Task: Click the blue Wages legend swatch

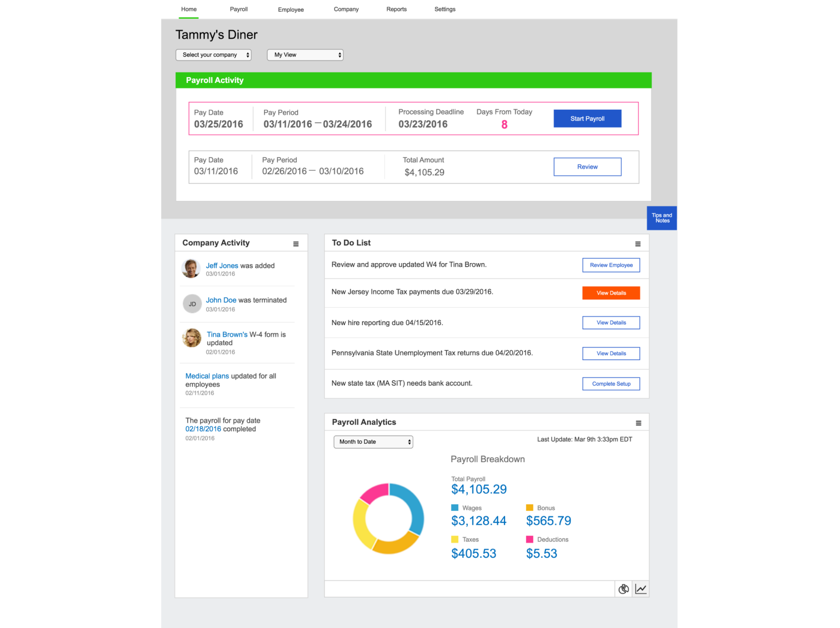Action: click(x=454, y=508)
